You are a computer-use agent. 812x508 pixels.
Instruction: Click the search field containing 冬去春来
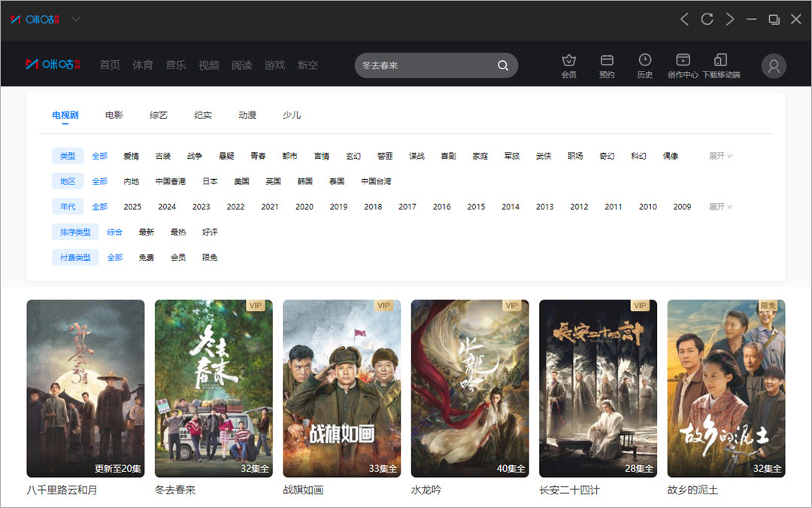436,65
